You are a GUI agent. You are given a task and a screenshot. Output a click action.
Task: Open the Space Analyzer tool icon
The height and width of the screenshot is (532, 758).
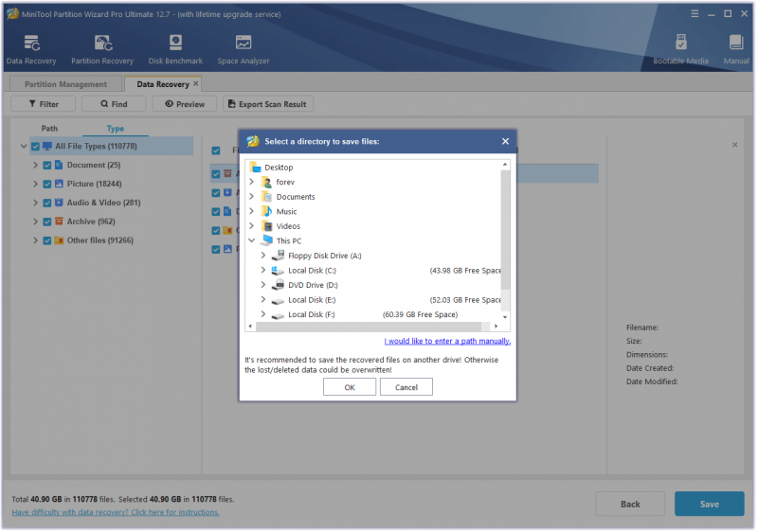(244, 43)
